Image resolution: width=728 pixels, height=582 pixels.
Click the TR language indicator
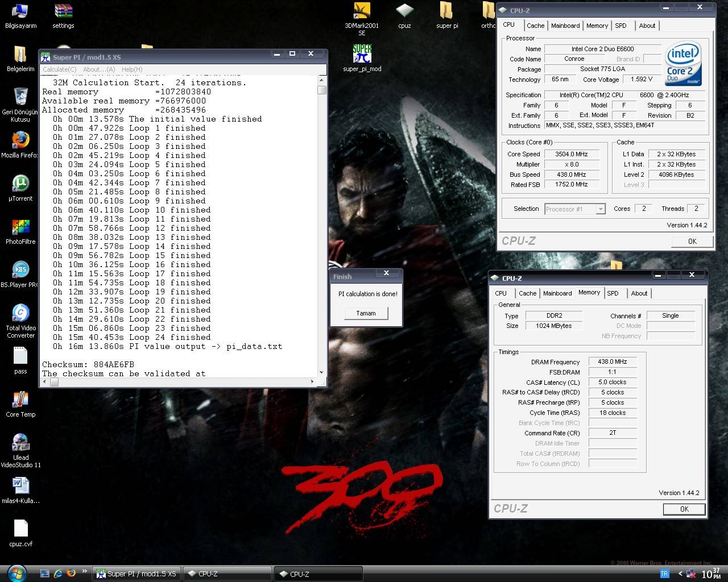tap(664, 573)
